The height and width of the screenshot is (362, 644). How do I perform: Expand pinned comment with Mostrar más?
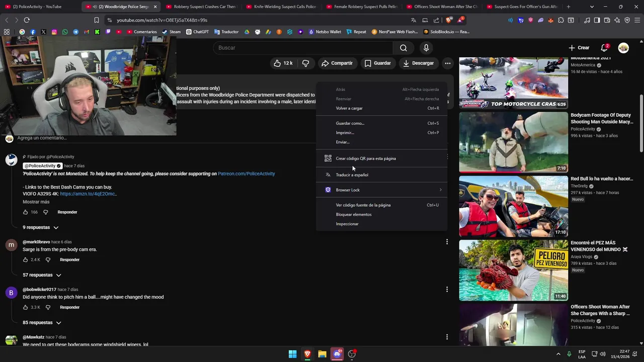pyautogui.click(x=36, y=202)
